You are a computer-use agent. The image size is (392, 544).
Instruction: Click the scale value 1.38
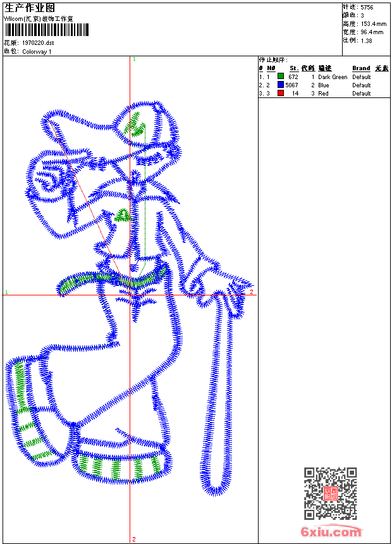tap(366, 40)
